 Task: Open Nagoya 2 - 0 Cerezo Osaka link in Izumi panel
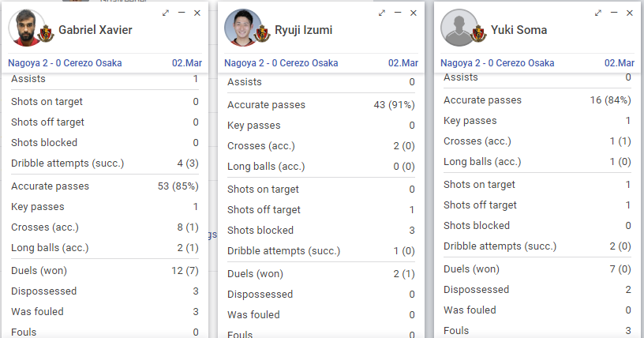(281, 63)
